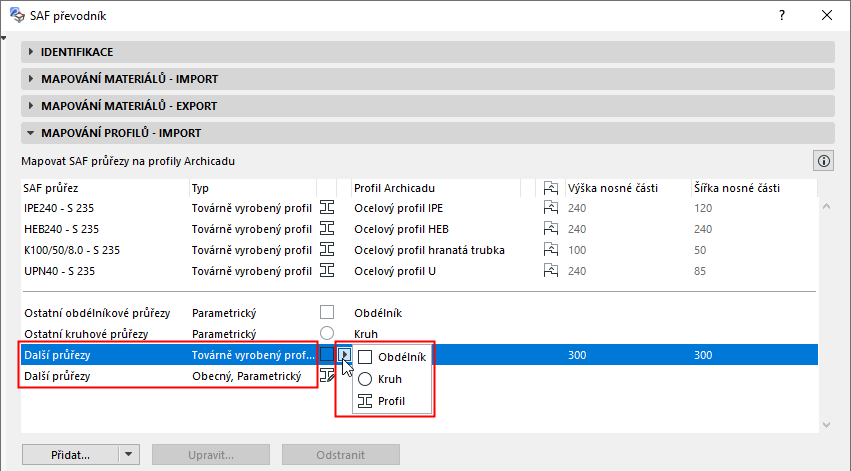The width and height of the screenshot is (851, 471).
Task: Click the profile icon in the UPN40 row
Action: 327,271
